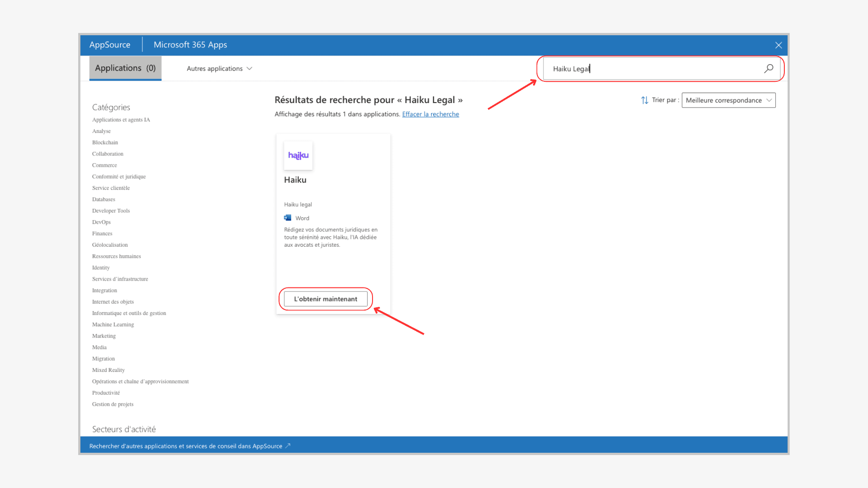The width and height of the screenshot is (868, 488).
Task: Select Applications et agents IA category
Action: coord(121,120)
